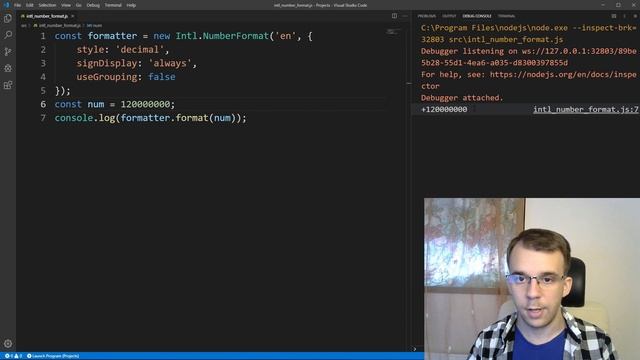Switch to the Terminal panel tab

click(x=506, y=16)
